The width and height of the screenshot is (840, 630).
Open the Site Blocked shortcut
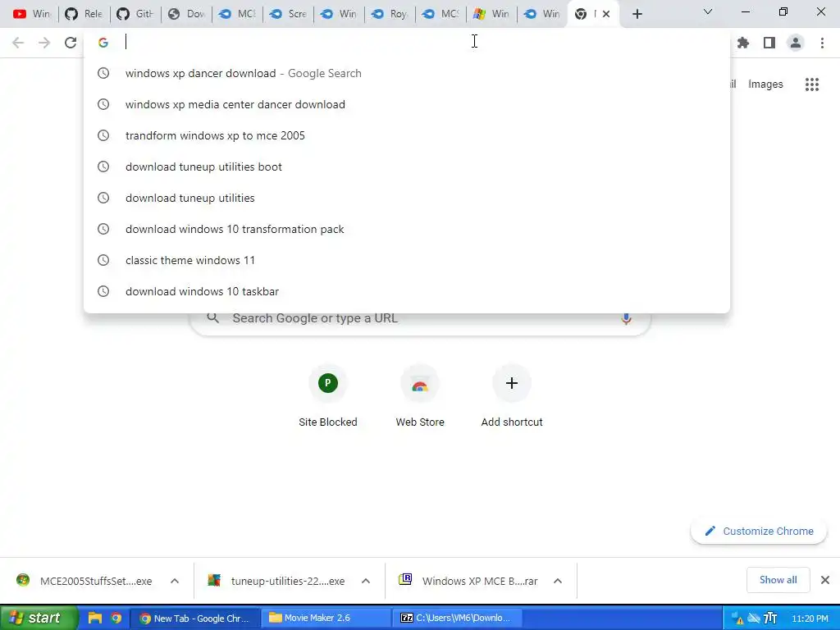(328, 396)
